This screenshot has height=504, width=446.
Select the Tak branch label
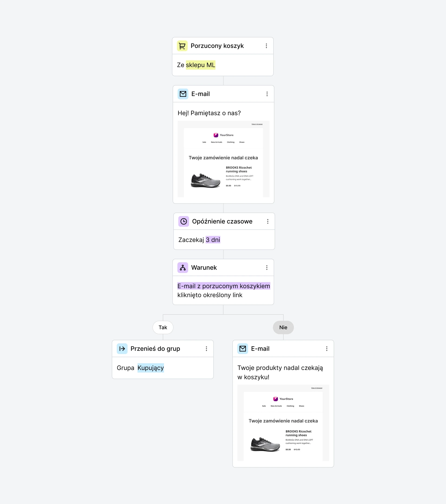click(163, 327)
